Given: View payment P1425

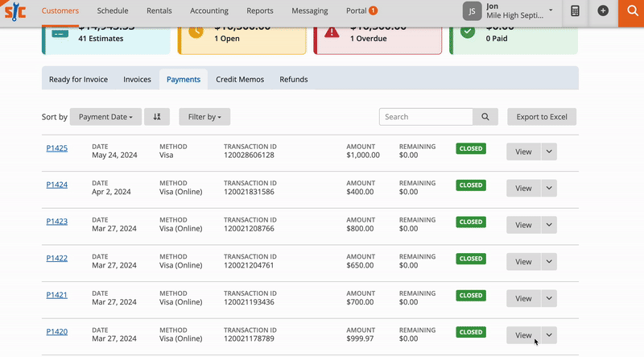Looking at the screenshot, I should point(523,152).
